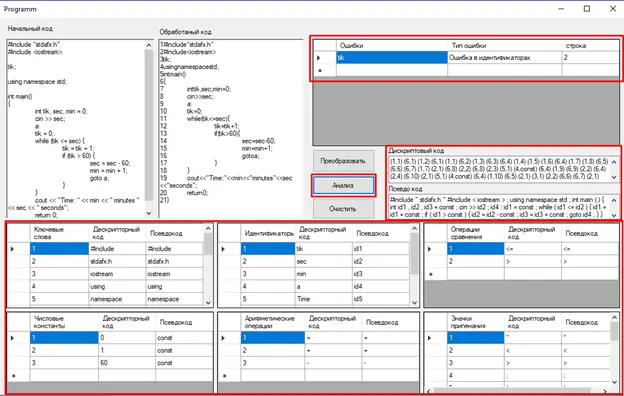
Task: Select 'namespace' in keywords Дескрипторный код column
Action: coord(117,299)
